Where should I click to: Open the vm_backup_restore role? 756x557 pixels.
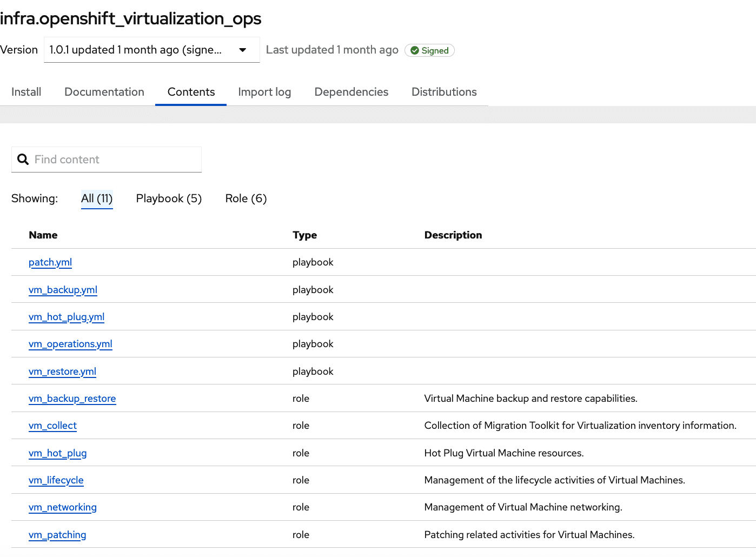(72, 399)
